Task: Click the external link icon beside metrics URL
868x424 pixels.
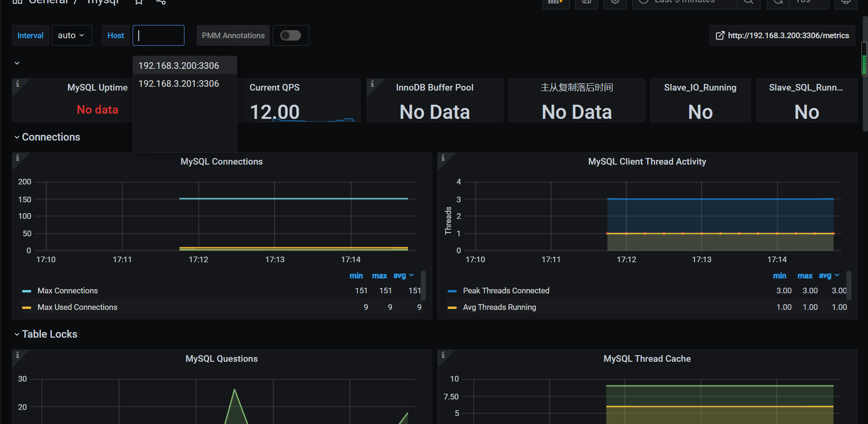Action: pyautogui.click(x=720, y=35)
